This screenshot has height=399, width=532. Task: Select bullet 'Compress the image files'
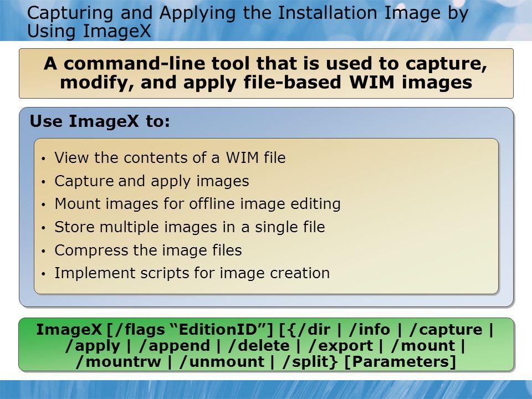click(x=149, y=250)
